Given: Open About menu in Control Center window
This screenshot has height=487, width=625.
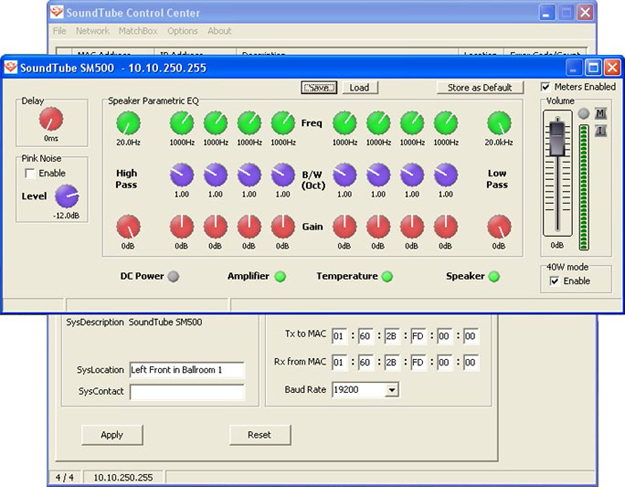Looking at the screenshot, I should click(x=219, y=31).
